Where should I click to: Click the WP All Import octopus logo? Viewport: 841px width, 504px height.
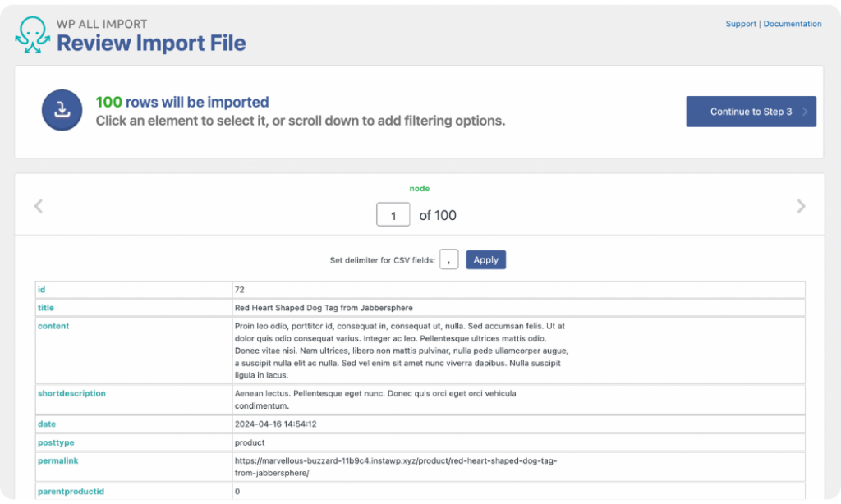click(x=33, y=36)
